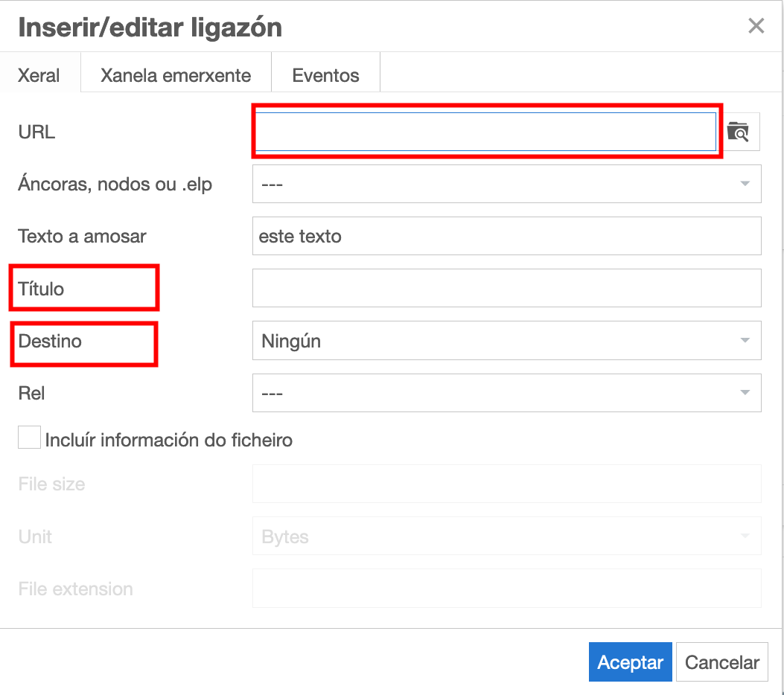784x695 pixels.
Task: Enable the Incluír información do ficheiro checkbox
Action: 28,437
